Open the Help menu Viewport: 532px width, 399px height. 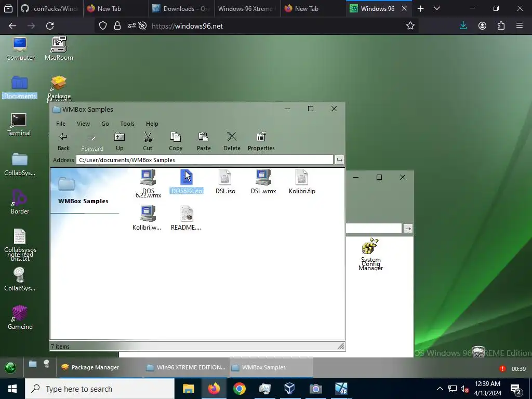(152, 124)
